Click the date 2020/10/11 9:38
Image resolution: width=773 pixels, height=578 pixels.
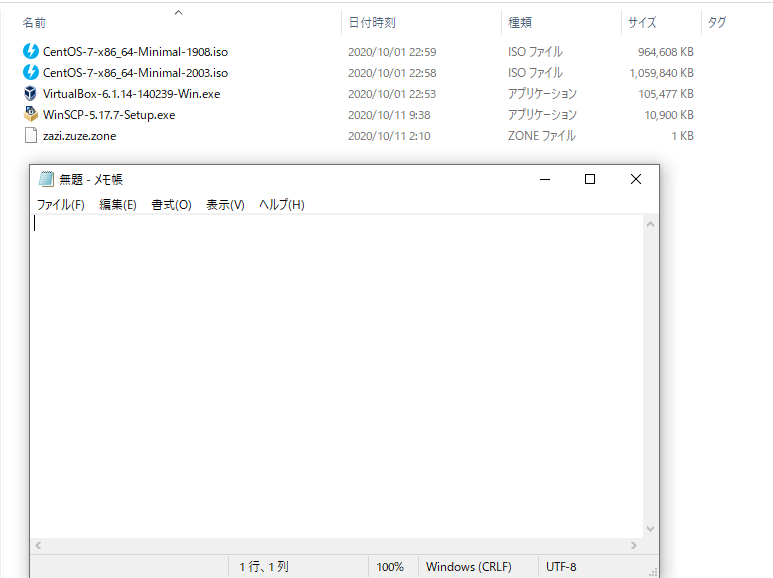[x=389, y=115]
